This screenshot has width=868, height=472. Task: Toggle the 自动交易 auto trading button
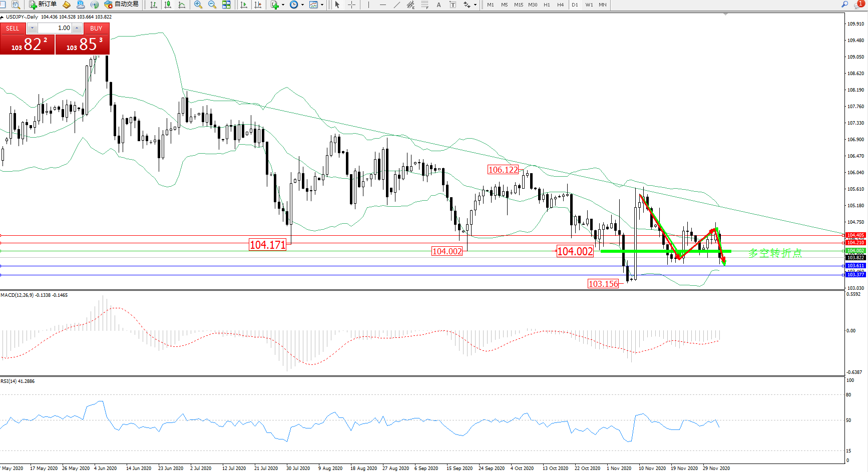pyautogui.click(x=121, y=5)
